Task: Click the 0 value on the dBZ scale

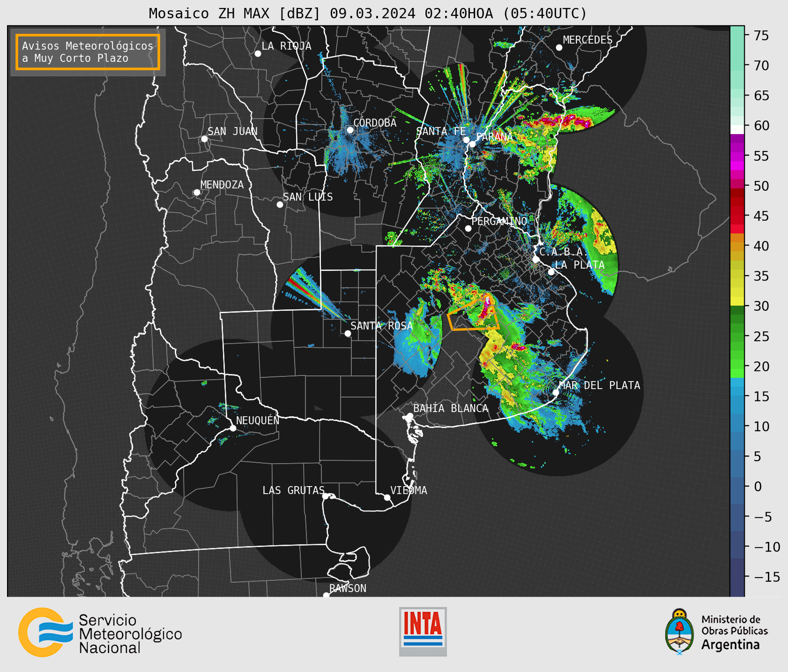Action: click(757, 486)
